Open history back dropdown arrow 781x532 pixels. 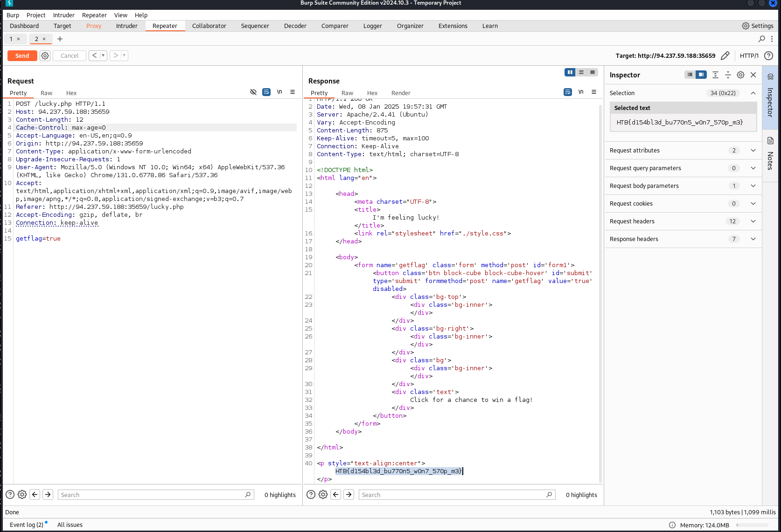click(103, 55)
